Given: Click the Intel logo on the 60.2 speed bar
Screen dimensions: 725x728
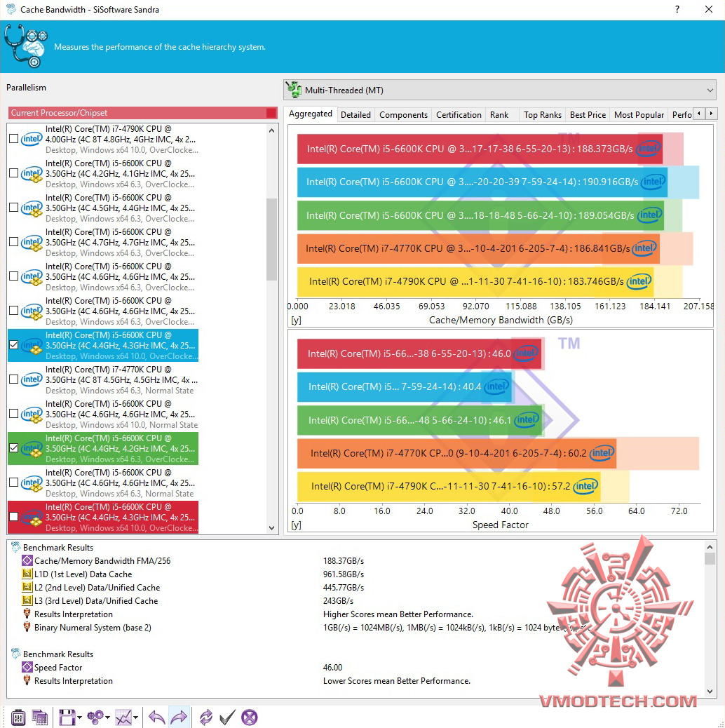Looking at the screenshot, I should [602, 452].
